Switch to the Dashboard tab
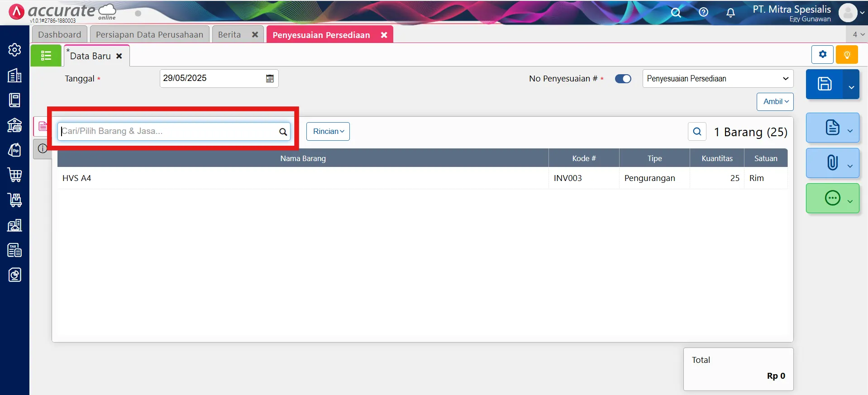The width and height of the screenshot is (868, 395). 59,35
